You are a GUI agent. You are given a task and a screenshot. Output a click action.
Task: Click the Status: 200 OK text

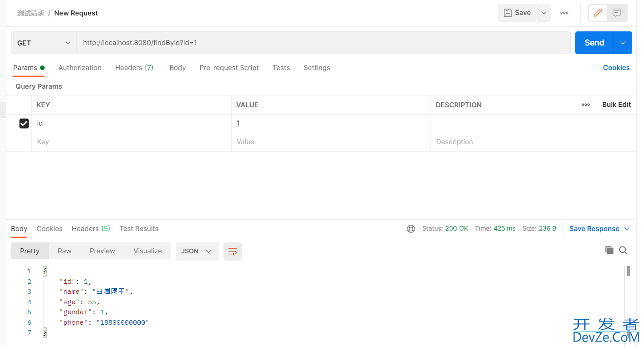pyautogui.click(x=445, y=228)
